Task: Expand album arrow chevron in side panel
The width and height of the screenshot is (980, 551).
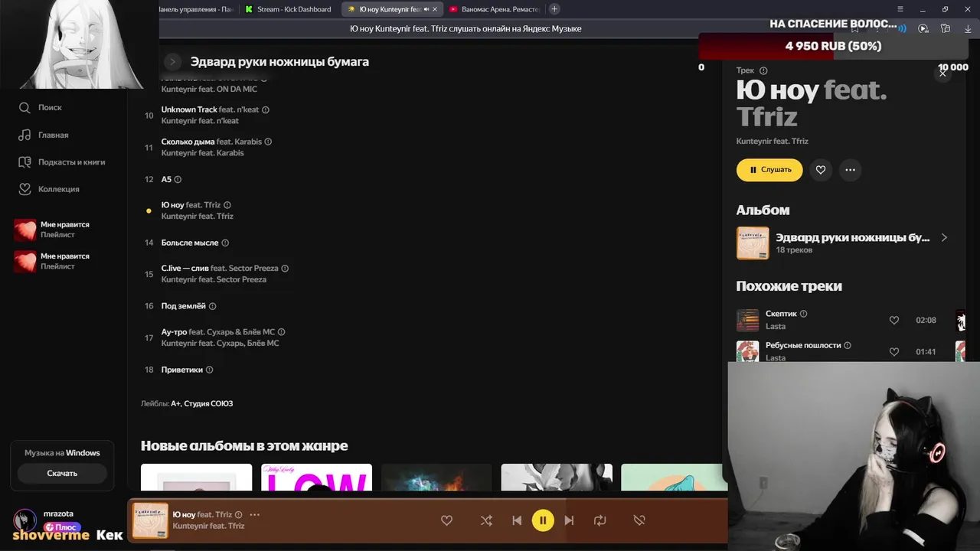Action: [x=944, y=238]
